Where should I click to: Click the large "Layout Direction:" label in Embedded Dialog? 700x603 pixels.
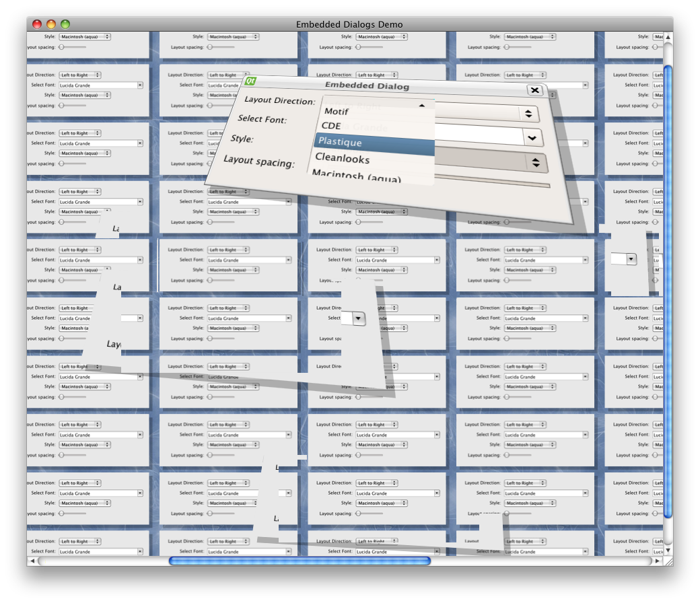coord(280,100)
